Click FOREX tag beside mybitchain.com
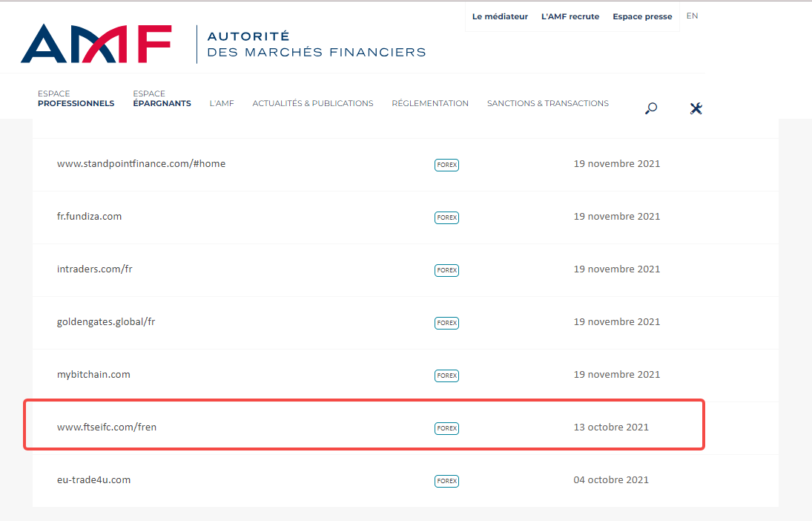Screen dimensions: 812x521 [446, 376]
